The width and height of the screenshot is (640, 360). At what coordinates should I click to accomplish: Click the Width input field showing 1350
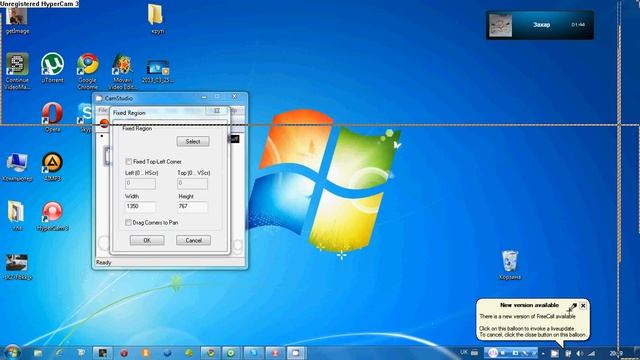coord(140,207)
